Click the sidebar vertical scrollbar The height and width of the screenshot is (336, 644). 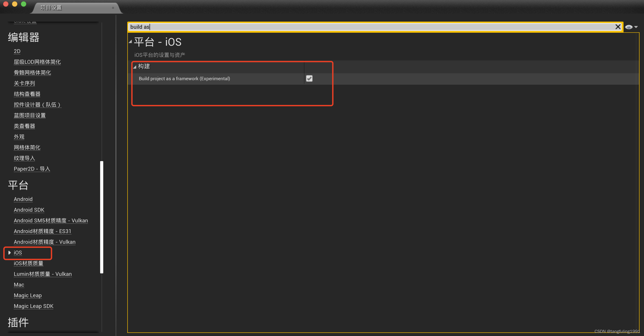[102, 217]
